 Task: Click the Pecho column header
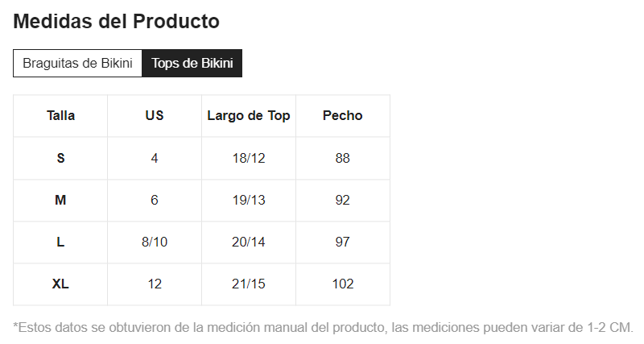click(x=343, y=115)
